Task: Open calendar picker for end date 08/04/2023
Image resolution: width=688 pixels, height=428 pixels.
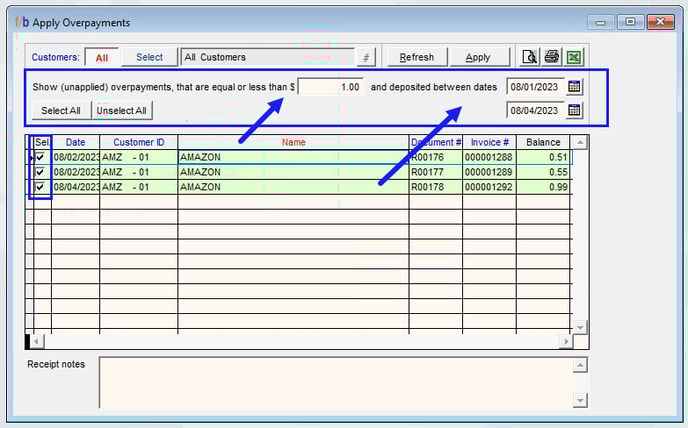Action: click(x=575, y=110)
